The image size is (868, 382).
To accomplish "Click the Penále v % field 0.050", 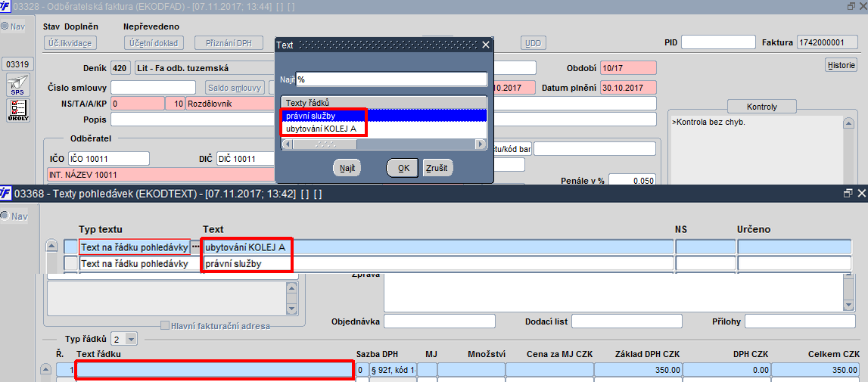I will [632, 181].
